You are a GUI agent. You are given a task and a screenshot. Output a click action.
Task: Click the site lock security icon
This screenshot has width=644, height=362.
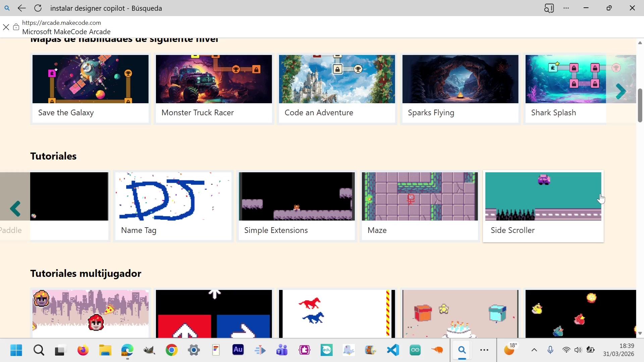pyautogui.click(x=16, y=27)
